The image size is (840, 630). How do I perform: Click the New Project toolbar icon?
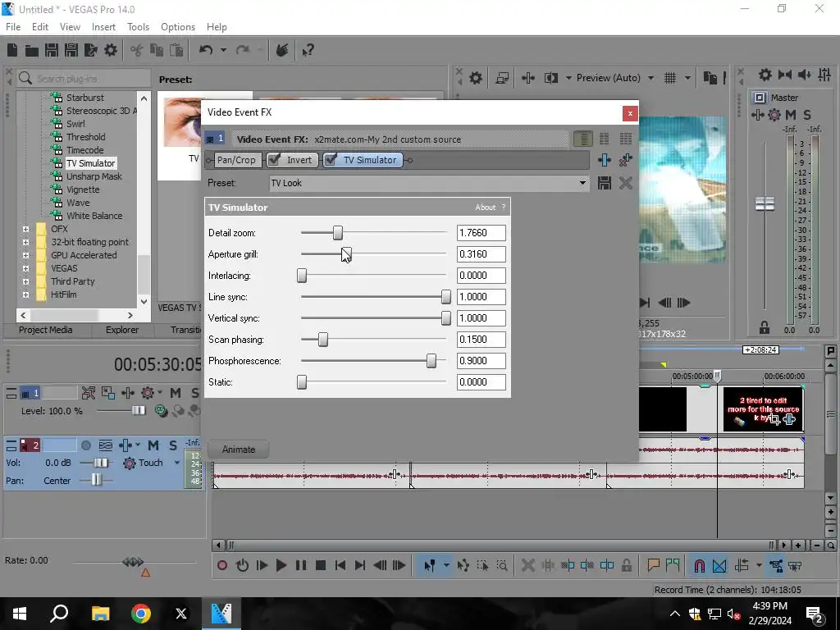(12, 50)
